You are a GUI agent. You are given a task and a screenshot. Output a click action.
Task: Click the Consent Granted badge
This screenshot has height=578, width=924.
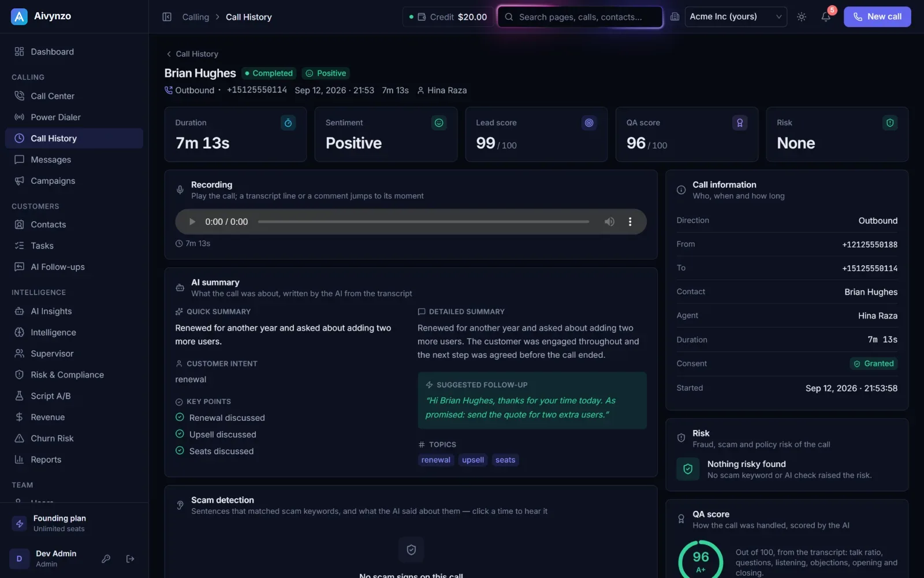tap(874, 364)
